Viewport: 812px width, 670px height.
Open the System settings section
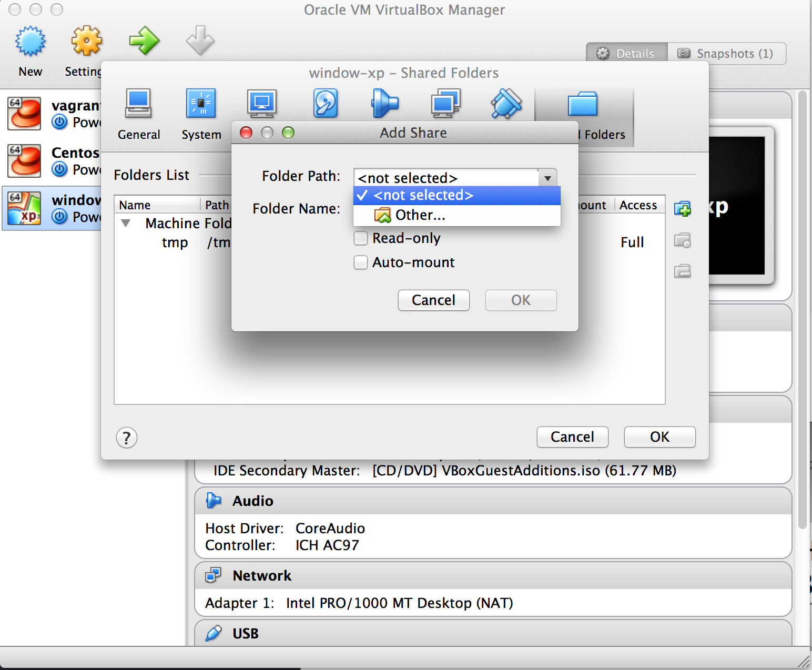tap(201, 104)
